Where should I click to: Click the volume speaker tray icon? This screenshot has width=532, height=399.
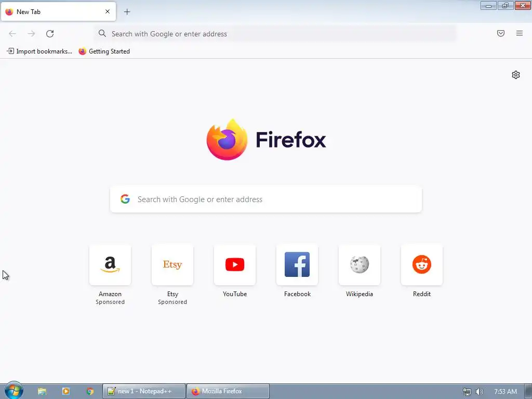click(x=479, y=392)
